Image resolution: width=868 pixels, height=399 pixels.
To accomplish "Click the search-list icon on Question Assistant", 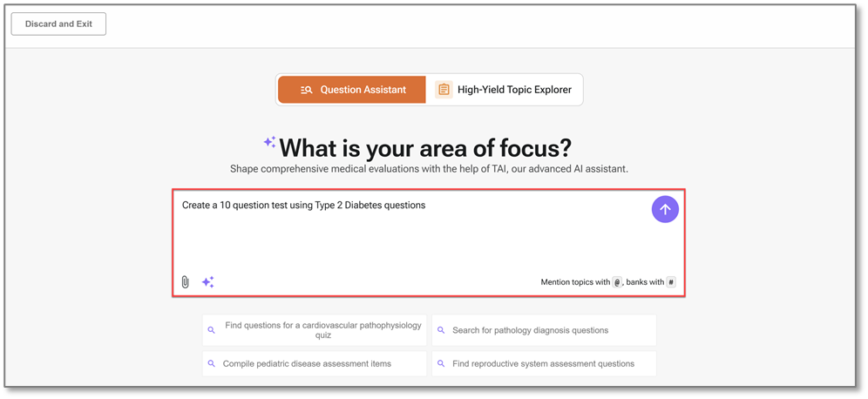I will (306, 90).
